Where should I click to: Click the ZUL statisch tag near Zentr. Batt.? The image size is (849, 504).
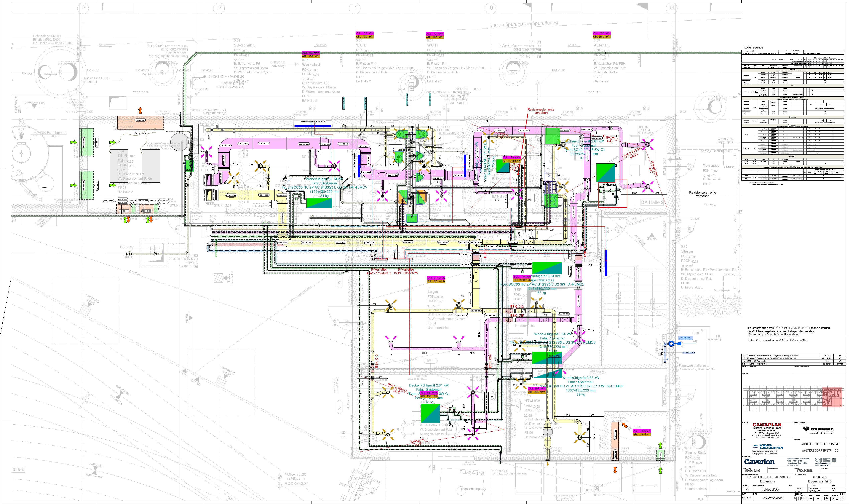pos(641,431)
